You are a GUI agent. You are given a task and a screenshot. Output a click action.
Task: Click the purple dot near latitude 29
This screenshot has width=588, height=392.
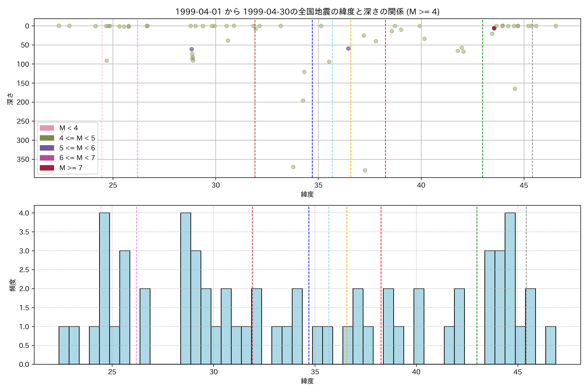tap(191, 49)
